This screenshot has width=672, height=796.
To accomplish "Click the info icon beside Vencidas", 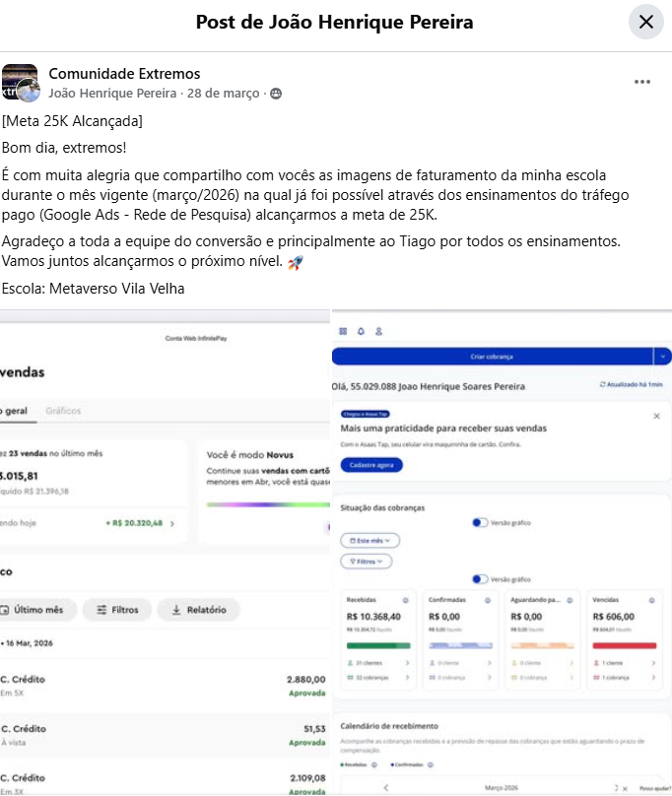I will [x=651, y=600].
